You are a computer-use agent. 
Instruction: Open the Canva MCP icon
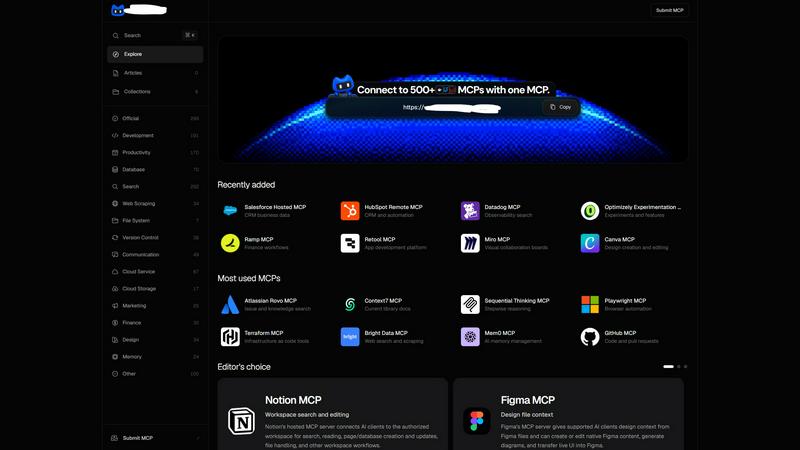590,243
